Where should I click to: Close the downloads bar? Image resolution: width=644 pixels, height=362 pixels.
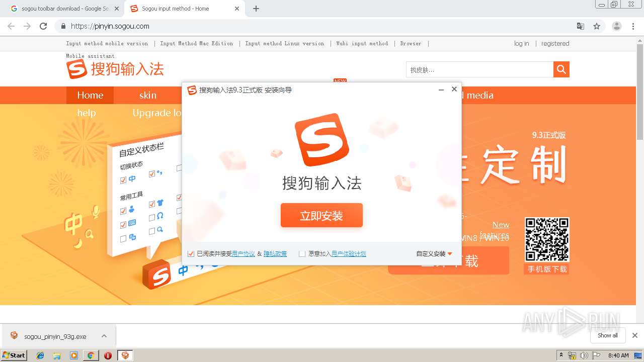pos(634,335)
